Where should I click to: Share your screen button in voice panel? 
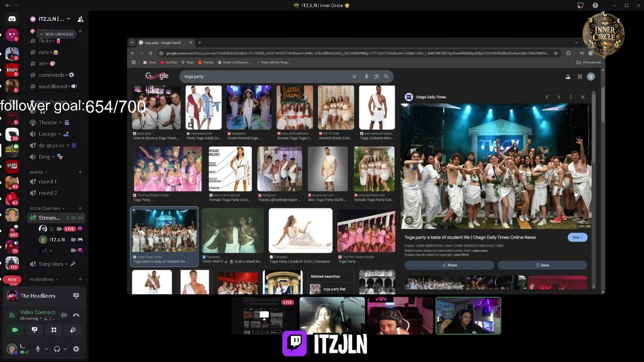tap(34, 330)
